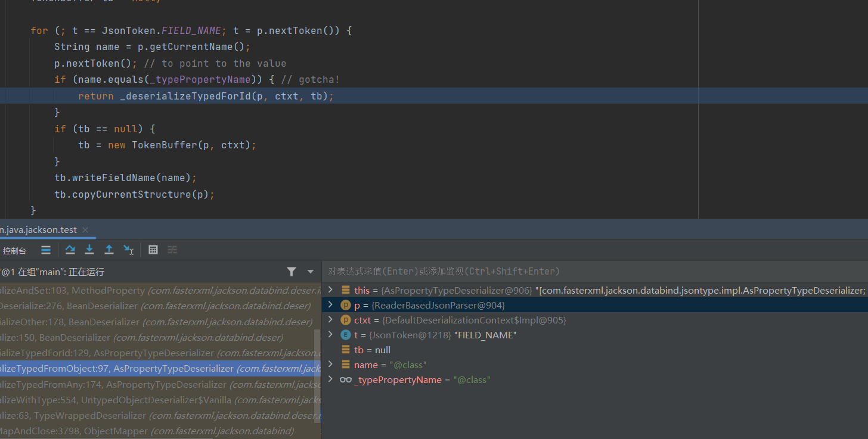Image resolution: width=868 pixels, height=439 pixels.
Task: Click the 'for' loop line in editor
Action: (191, 30)
